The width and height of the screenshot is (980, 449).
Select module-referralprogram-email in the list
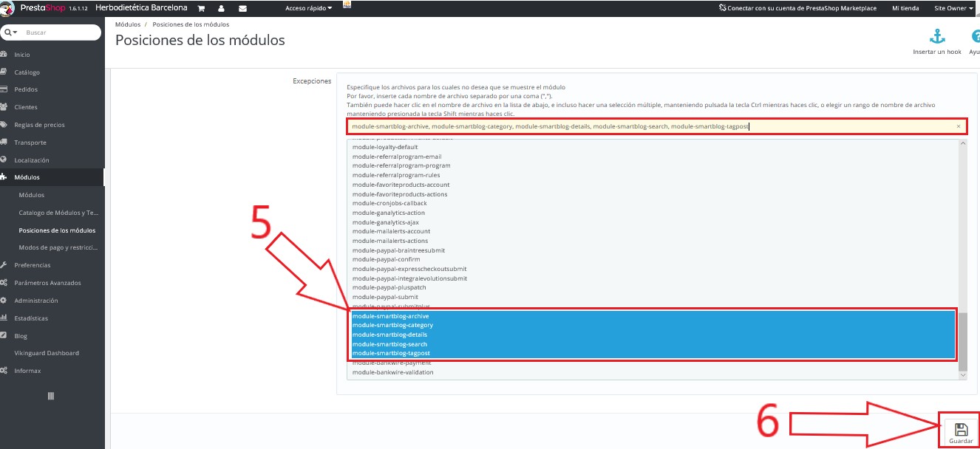coord(397,157)
